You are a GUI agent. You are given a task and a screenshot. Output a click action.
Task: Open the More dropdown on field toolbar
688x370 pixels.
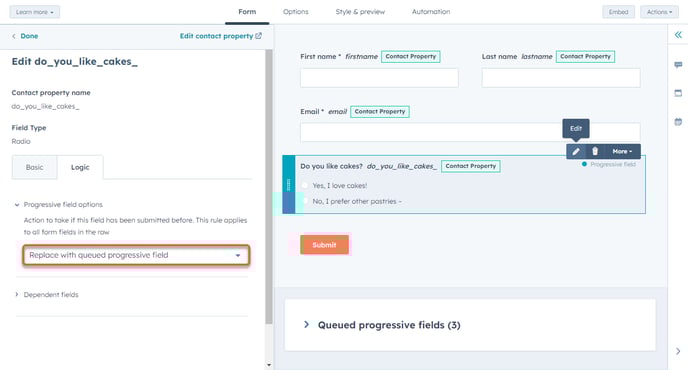point(622,151)
